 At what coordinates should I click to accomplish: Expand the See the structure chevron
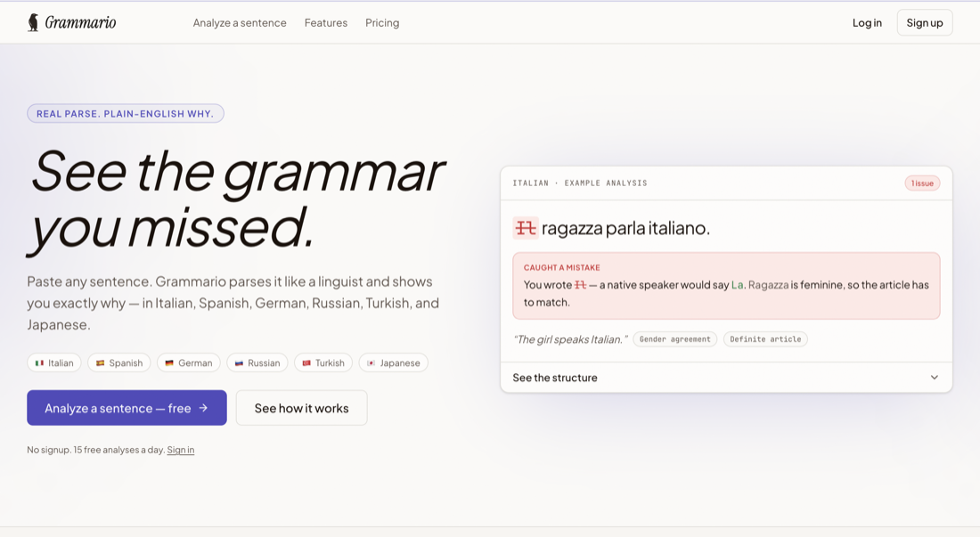coord(935,378)
